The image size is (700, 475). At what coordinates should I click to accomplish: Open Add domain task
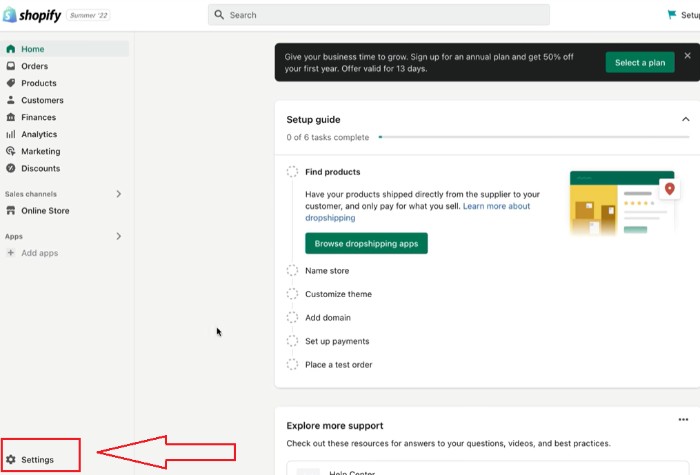tap(328, 317)
